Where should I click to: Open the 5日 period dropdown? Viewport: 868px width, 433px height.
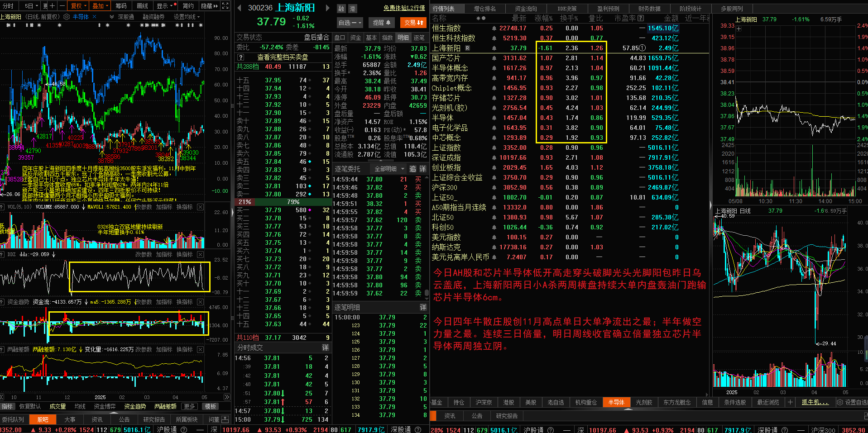pyautogui.click(x=31, y=6)
